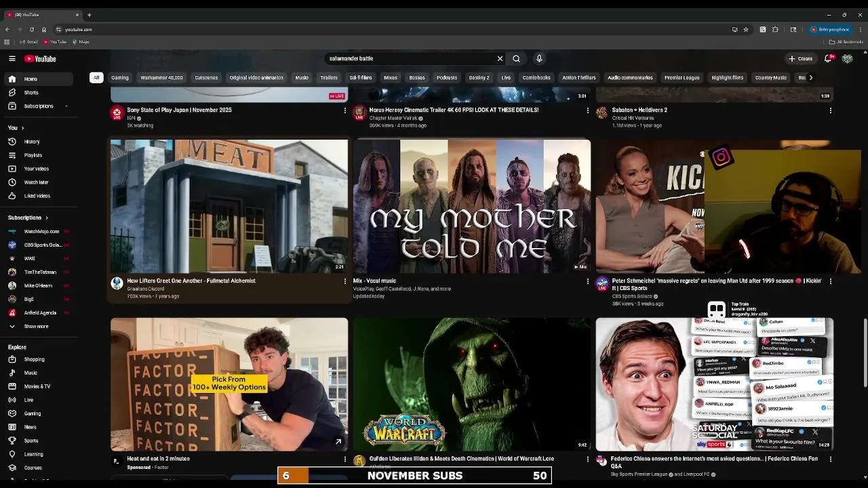868x488 pixels.
Task: Open Chapter Master Valrak channel avatar
Action: 359,113
